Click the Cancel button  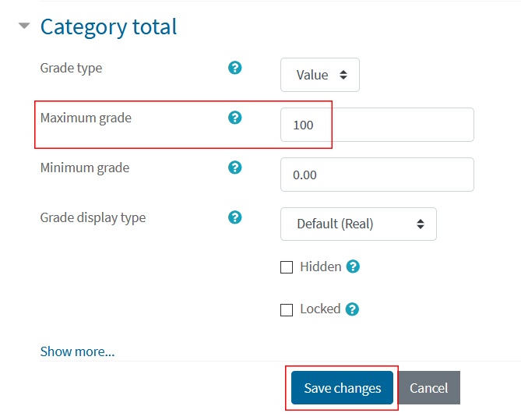(428, 388)
